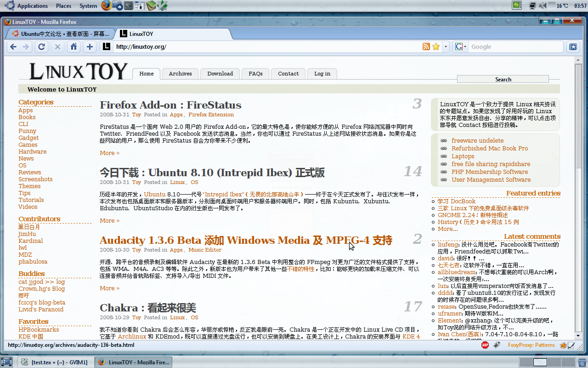Go to the home page icon
This screenshot has width=588, height=368.
coord(73,46)
